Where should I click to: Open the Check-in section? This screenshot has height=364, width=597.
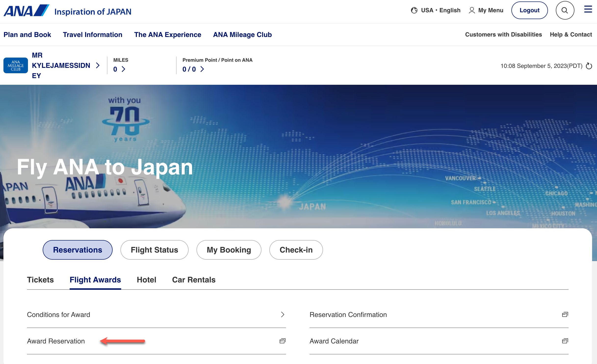pos(296,250)
